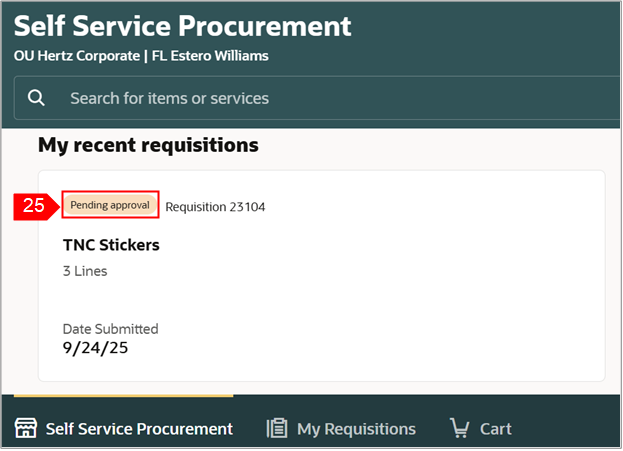Screen dimensions: 623x451
Task: Click the clipboard icon beside My Requisitions
Action: coord(277,428)
